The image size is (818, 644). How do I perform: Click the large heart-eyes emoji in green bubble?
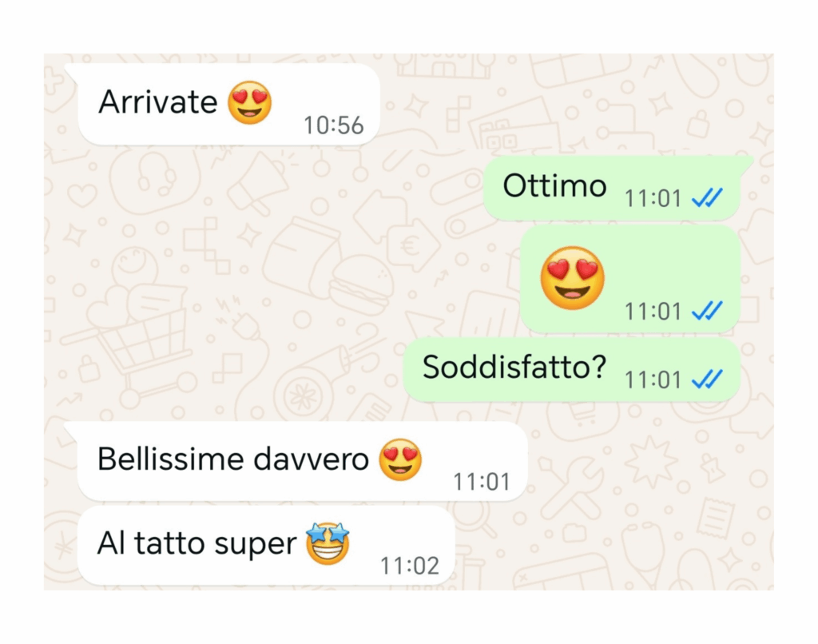572,277
